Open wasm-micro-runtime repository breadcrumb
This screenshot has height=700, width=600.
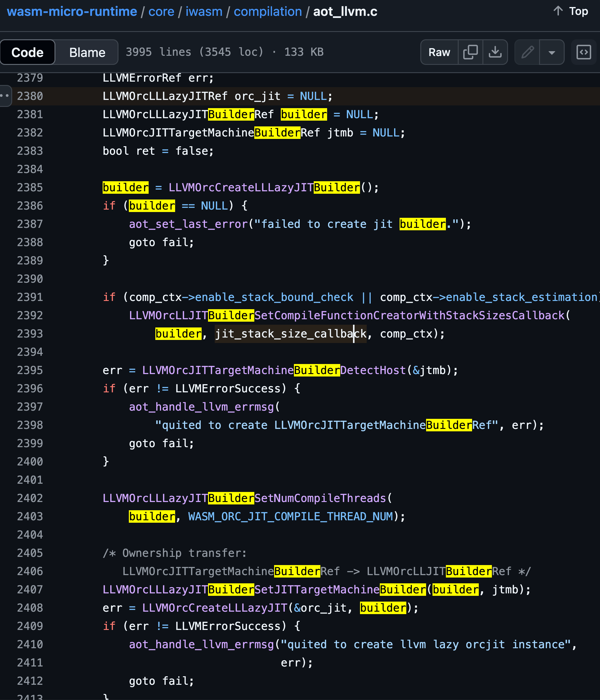[72, 12]
